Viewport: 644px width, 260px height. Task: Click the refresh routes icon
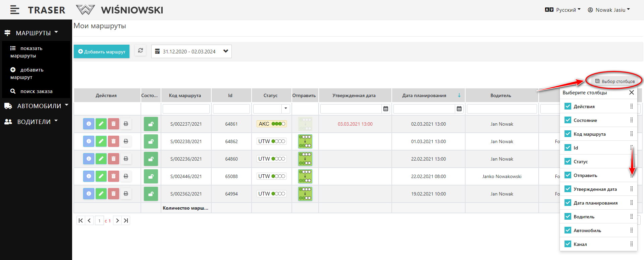pos(141,51)
